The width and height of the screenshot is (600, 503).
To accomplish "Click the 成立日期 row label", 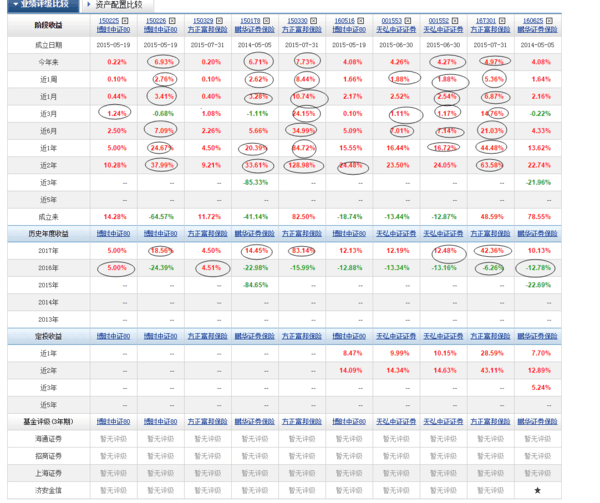I will (49, 45).
